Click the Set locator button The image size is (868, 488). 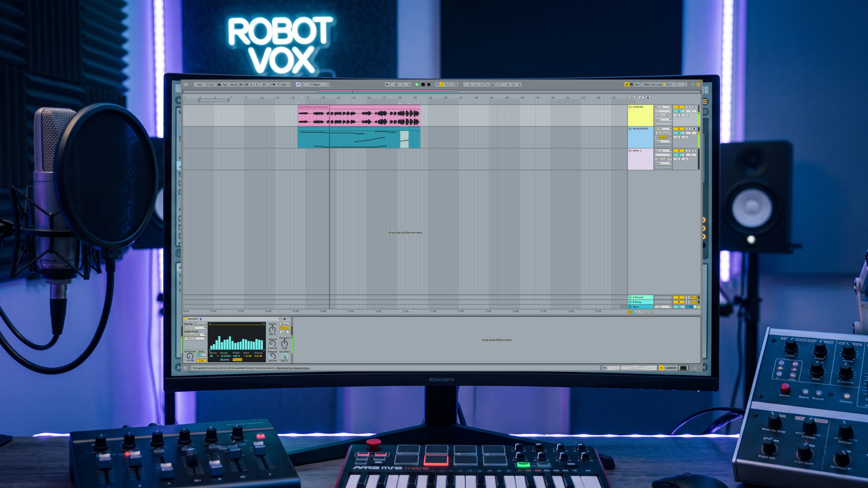click(632, 97)
